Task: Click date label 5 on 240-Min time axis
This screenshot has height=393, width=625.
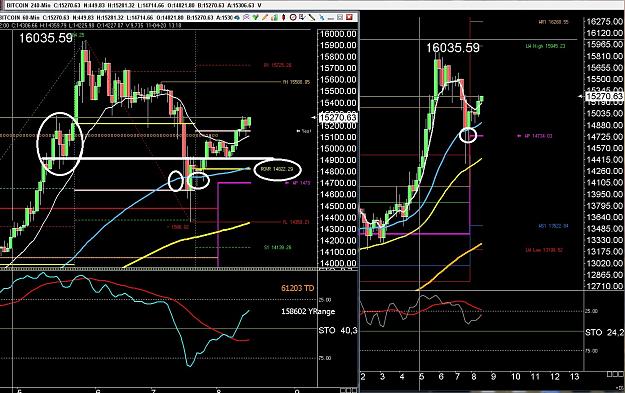Action: click(421, 377)
